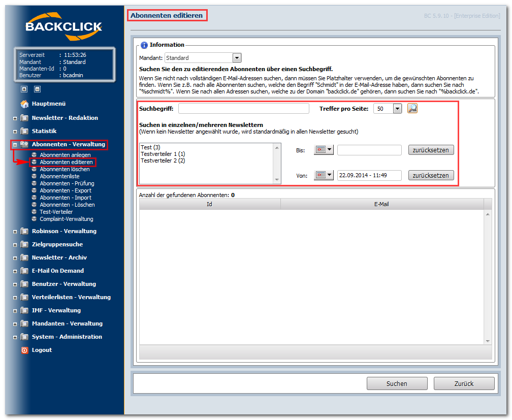Collapse the Abonnenten - Verwaltung tree node

click(x=15, y=145)
